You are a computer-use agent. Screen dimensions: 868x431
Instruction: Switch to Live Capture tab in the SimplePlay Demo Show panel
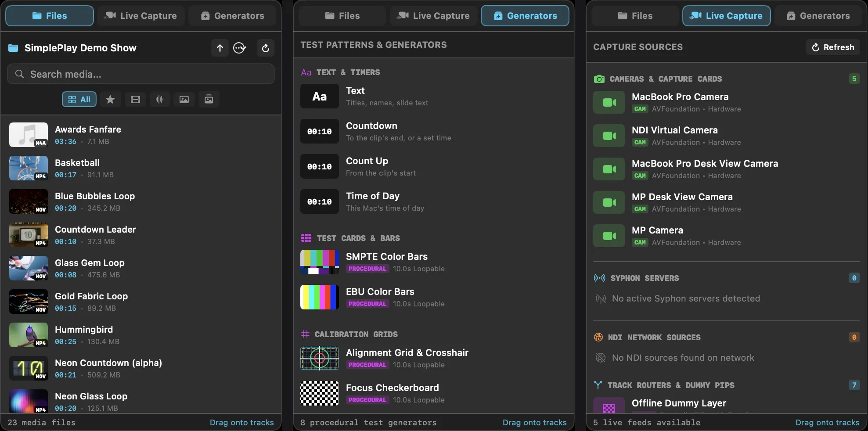(x=140, y=16)
